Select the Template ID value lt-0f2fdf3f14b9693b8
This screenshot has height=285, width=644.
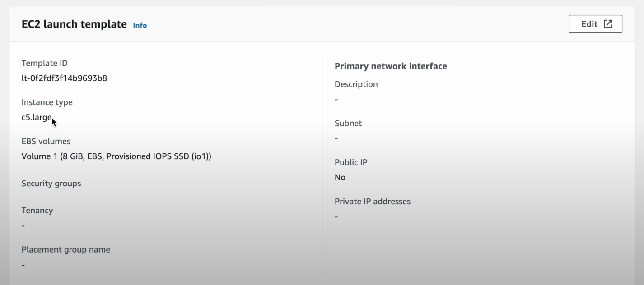coord(64,78)
